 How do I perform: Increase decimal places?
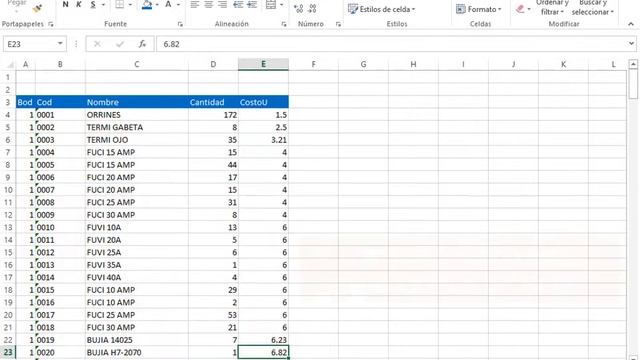[299, 8]
